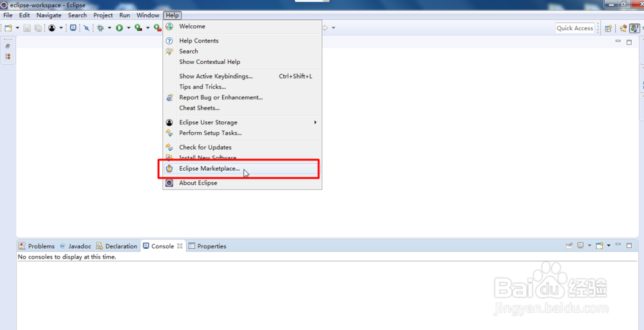Screen dimensions: 644x330
Task: Click the Restore icon in left sidebar
Action: point(8,46)
